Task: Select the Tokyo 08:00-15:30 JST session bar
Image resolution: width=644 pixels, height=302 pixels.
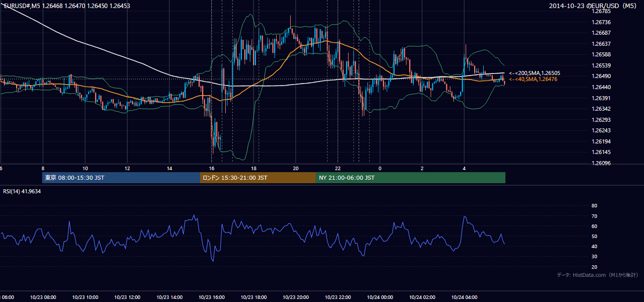Action: [x=121, y=178]
